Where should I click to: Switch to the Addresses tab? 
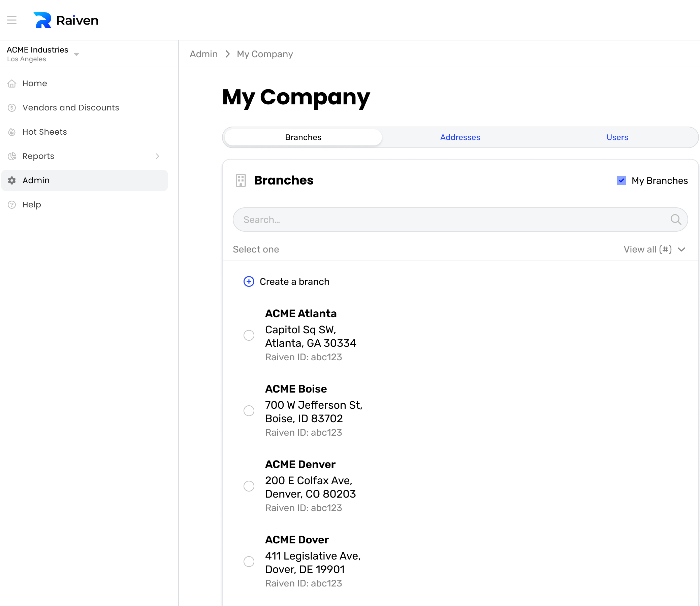(x=460, y=137)
